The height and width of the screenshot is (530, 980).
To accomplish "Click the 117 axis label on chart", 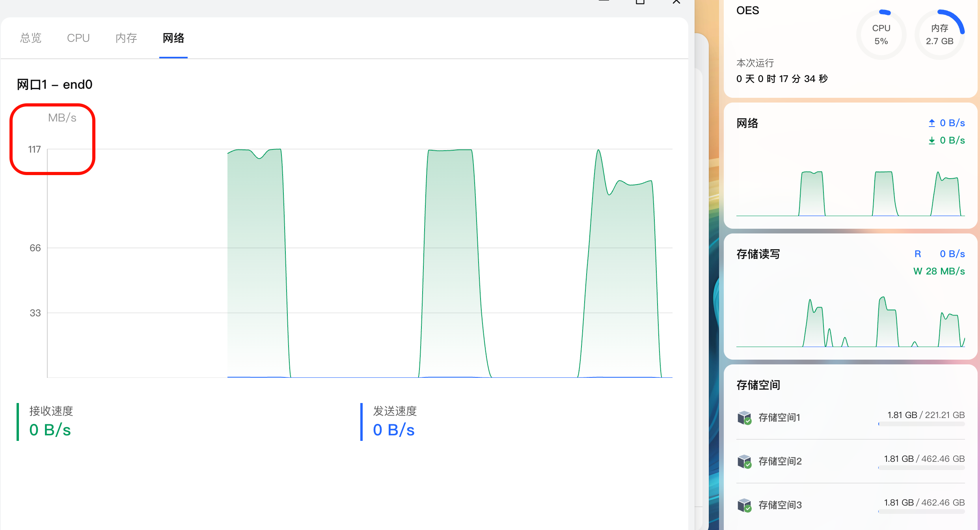I will 34,149.
